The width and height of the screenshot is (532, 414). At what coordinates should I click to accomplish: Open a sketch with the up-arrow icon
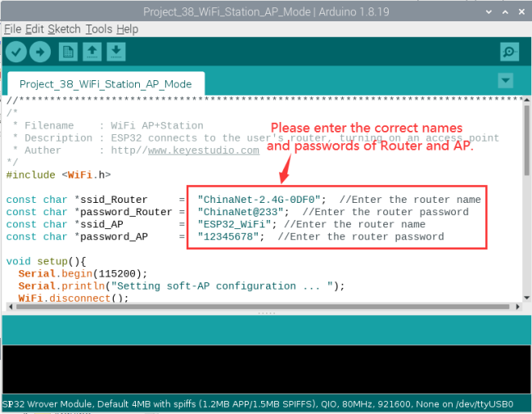coord(92,52)
